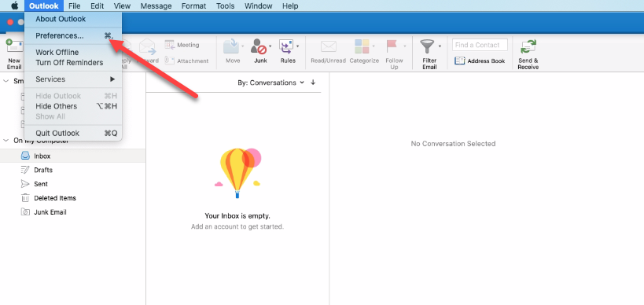Image resolution: width=644 pixels, height=305 pixels.
Task: Open the Window menu
Action: (x=259, y=6)
